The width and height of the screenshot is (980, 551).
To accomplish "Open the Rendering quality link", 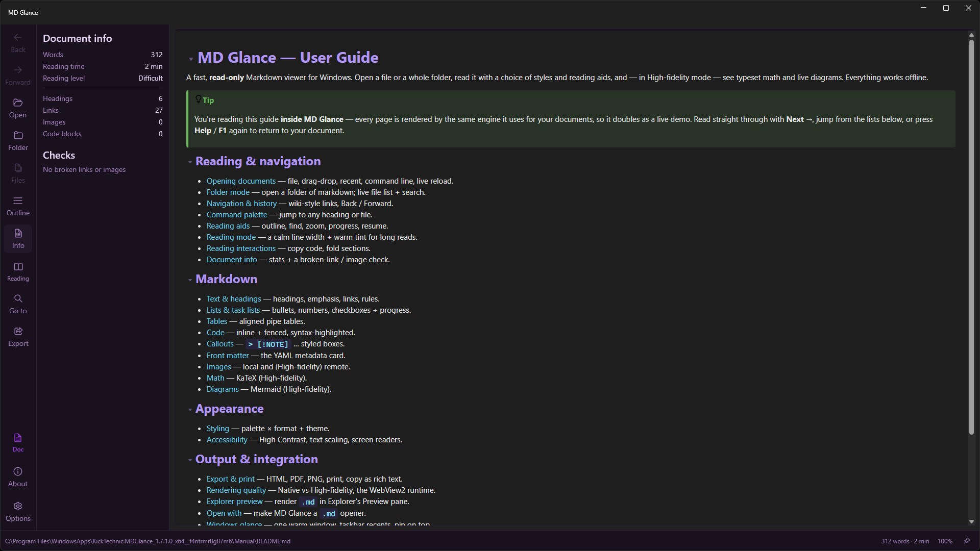I will point(236,490).
